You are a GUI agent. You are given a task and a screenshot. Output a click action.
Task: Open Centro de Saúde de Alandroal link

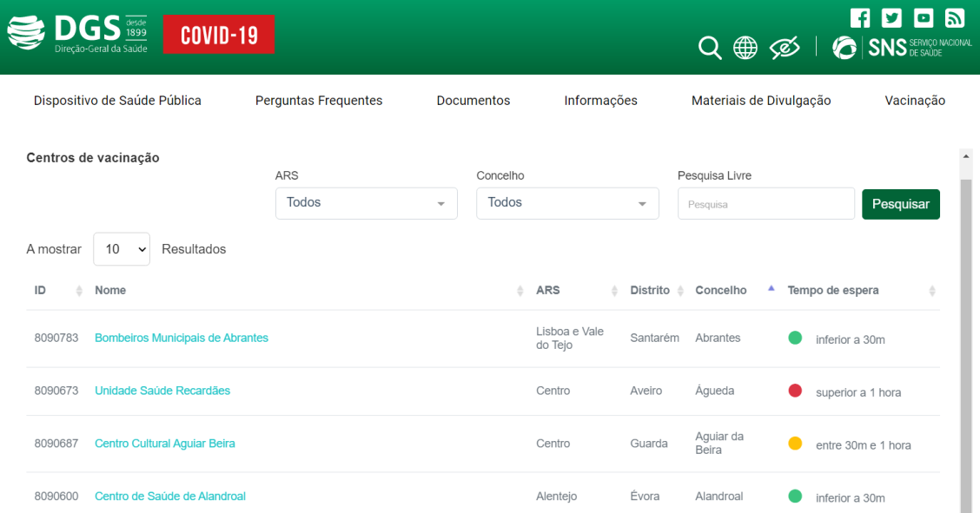click(x=170, y=497)
